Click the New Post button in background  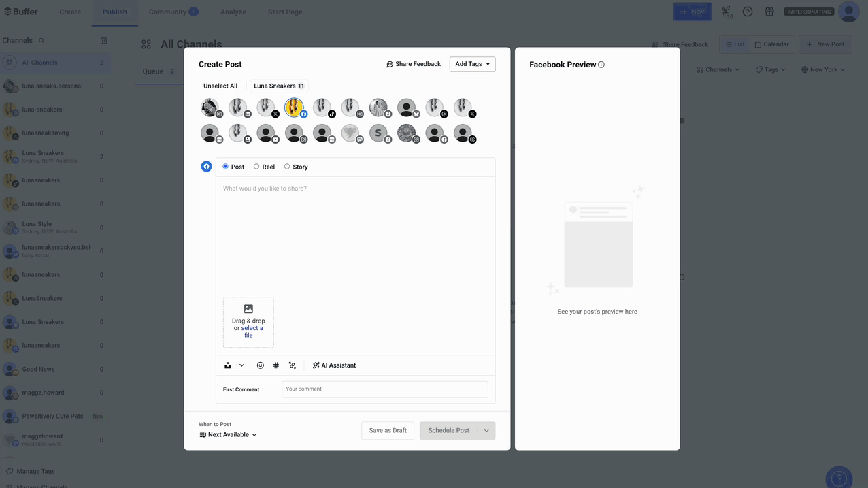pyautogui.click(x=825, y=44)
